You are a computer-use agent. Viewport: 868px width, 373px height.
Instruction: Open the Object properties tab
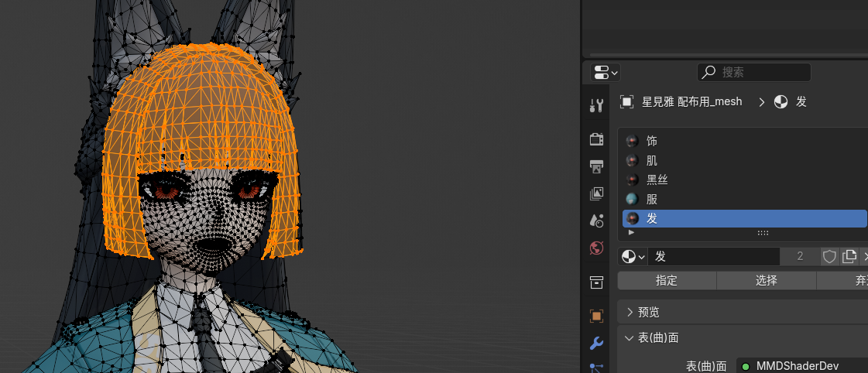pos(596,316)
